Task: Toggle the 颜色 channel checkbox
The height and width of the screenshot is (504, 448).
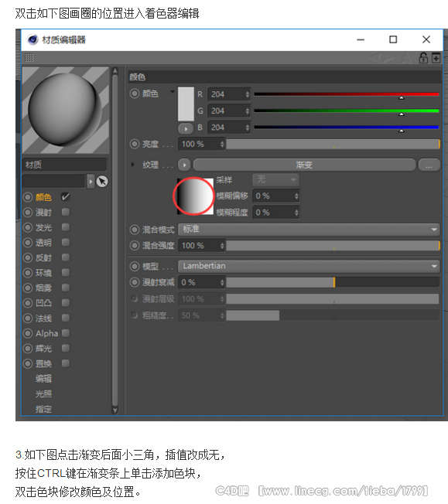Action: pyautogui.click(x=65, y=196)
